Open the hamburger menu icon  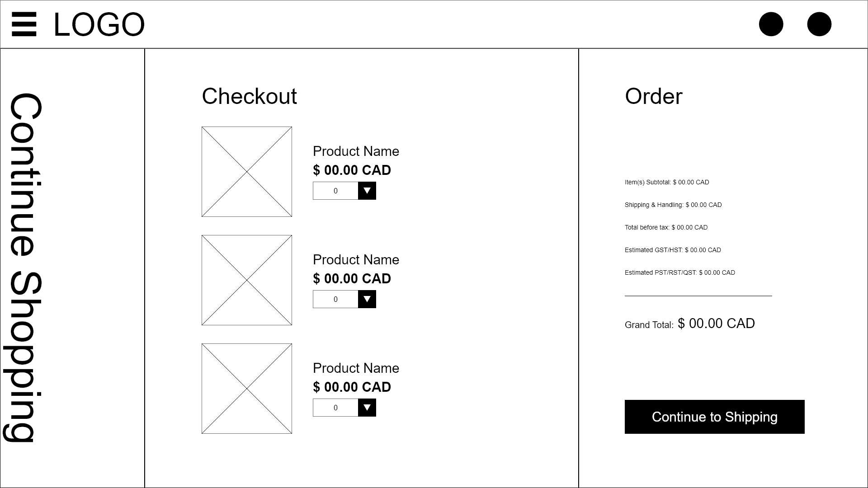pyautogui.click(x=24, y=24)
